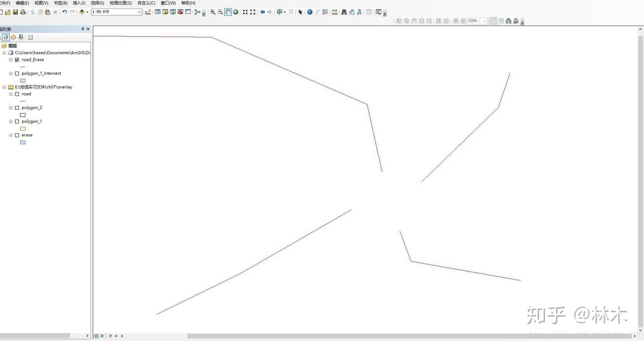This screenshot has width=644, height=341.
Task: Open a map document with the folder icon
Action: pyautogui.click(x=8, y=12)
